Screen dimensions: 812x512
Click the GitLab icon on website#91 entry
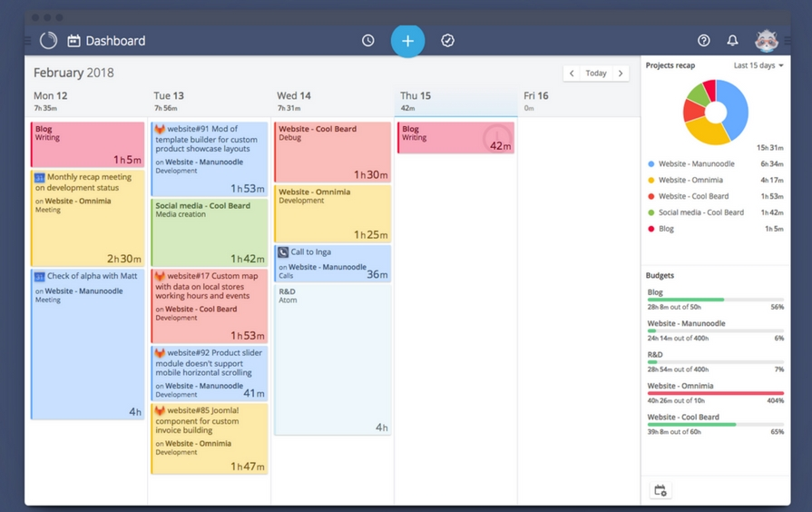(x=160, y=129)
